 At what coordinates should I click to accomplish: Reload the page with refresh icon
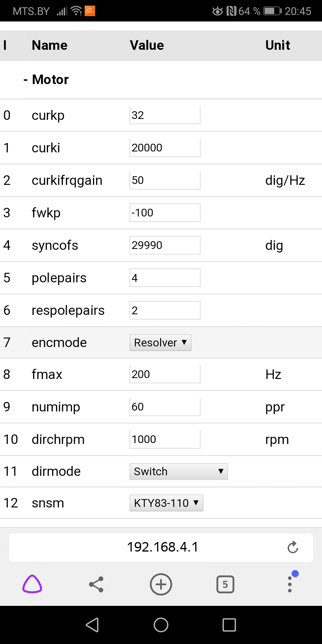point(292,547)
